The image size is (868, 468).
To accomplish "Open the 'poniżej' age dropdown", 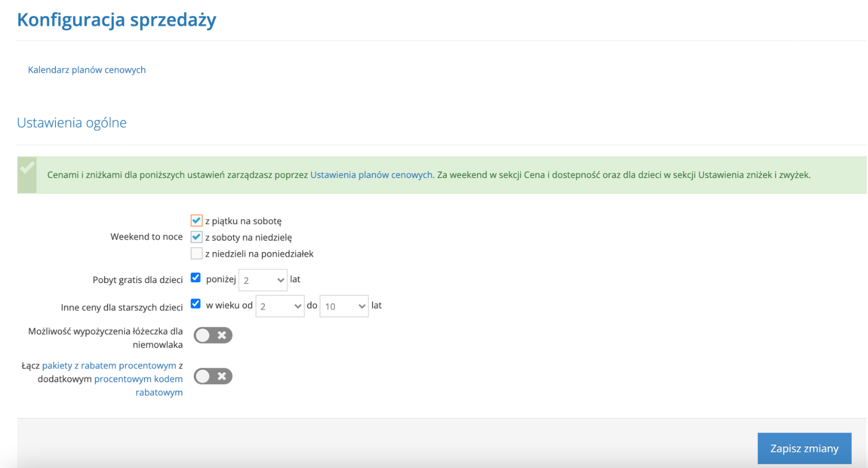I will (263, 280).
